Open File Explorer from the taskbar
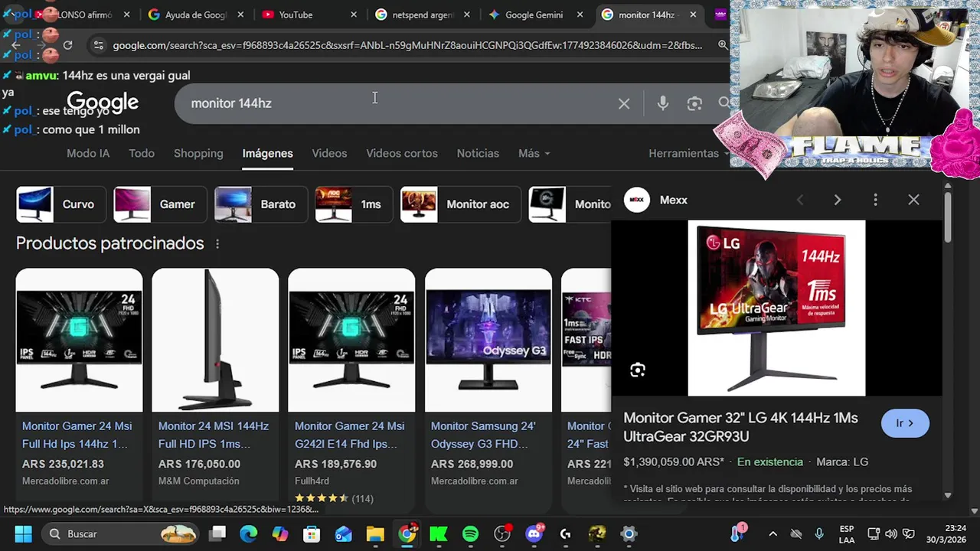The height and width of the screenshot is (551, 980). coord(374,533)
